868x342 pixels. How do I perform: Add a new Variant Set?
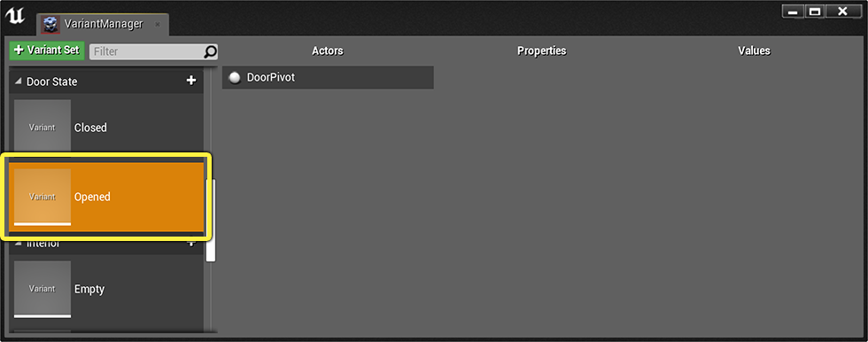click(x=47, y=51)
